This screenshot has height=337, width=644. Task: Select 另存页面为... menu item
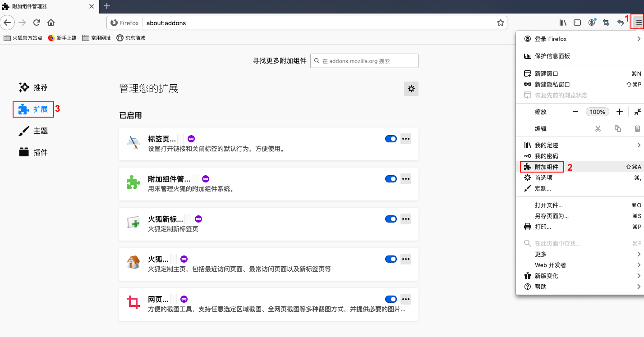tap(581, 216)
